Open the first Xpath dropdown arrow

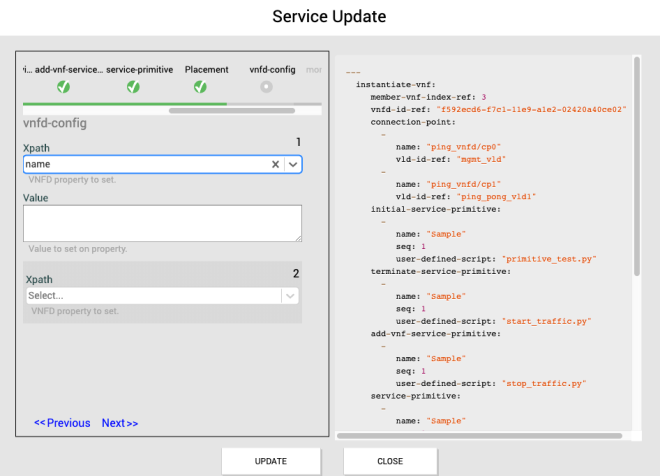click(293, 165)
